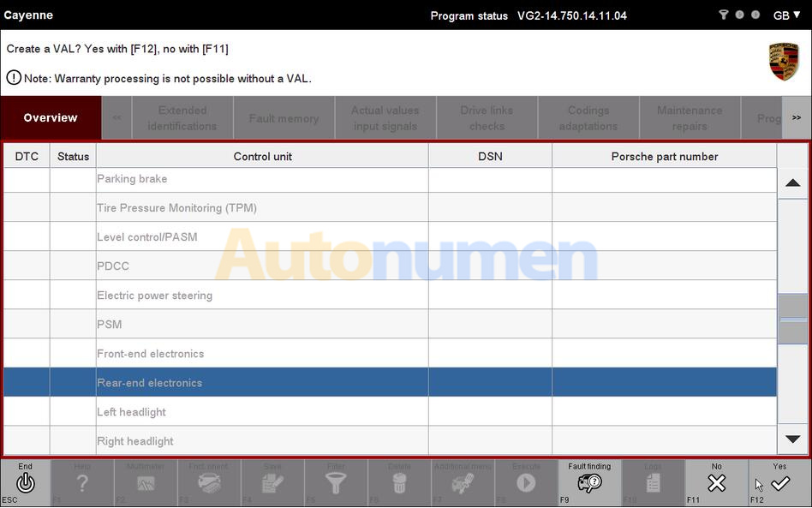Click the End power icon
The image size is (812, 508).
26,483
